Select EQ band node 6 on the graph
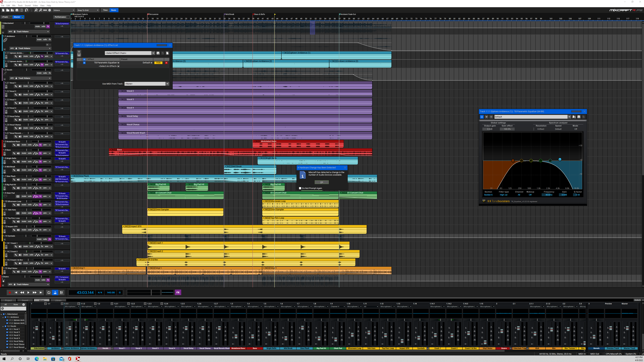This screenshot has height=362, width=644. pyautogui.click(x=560, y=159)
